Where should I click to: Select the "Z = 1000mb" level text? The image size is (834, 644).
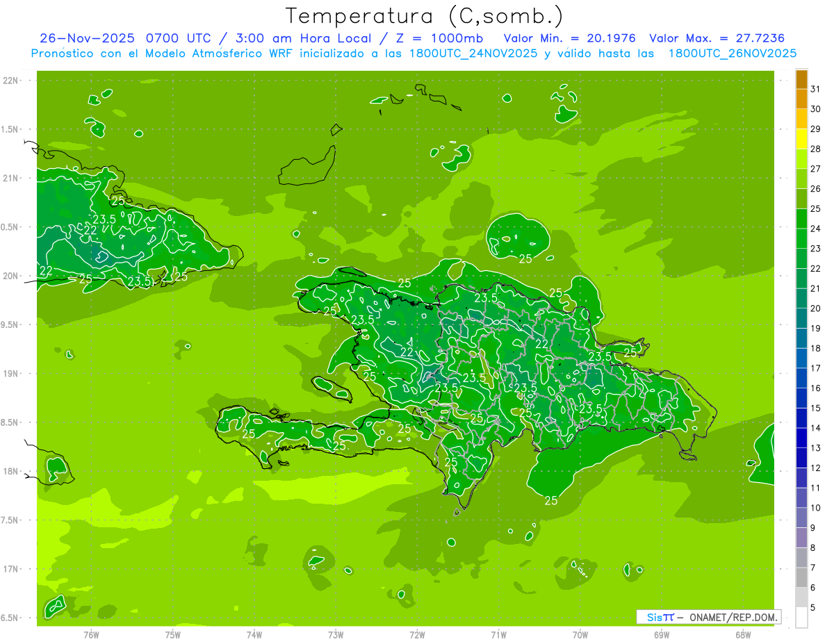pyautogui.click(x=440, y=38)
